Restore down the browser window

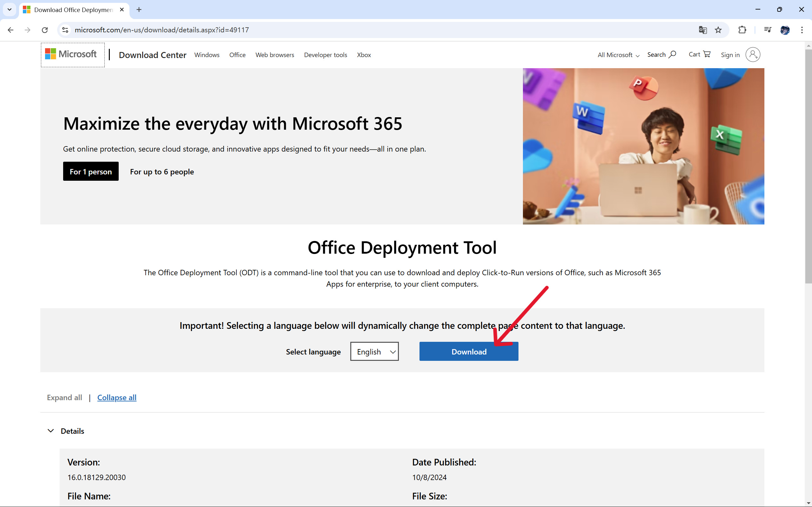779,10
